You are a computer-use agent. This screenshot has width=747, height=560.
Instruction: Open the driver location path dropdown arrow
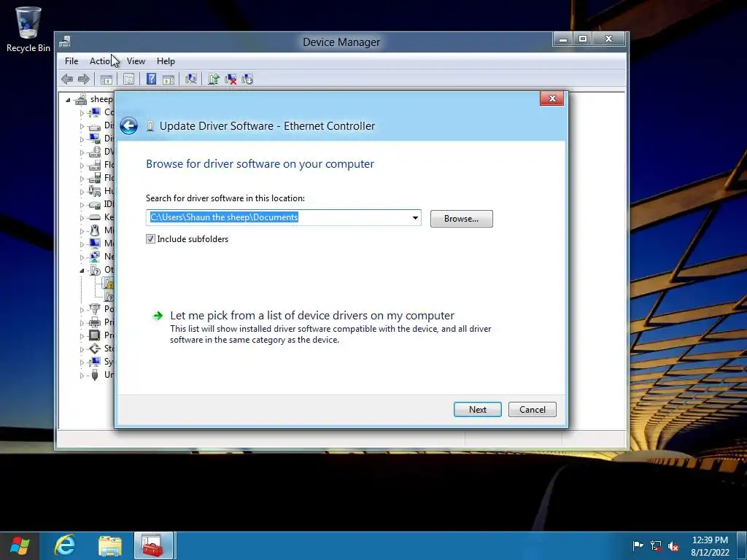[x=415, y=218]
